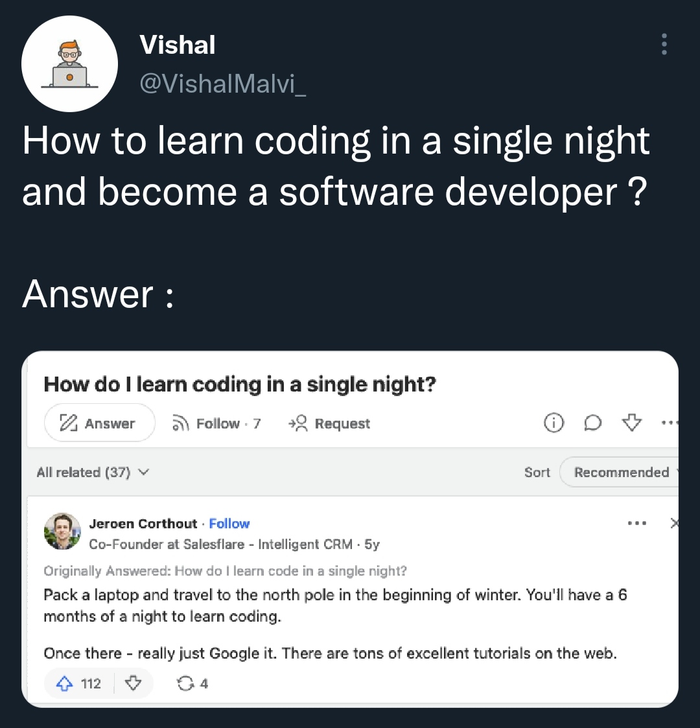This screenshot has width=700, height=728.
Task: Expand the All related (37) dropdown
Action: [93, 473]
